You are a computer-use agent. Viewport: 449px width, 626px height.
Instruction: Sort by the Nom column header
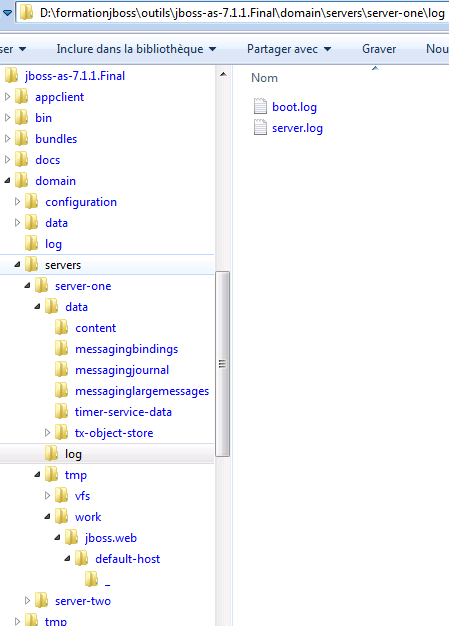click(264, 78)
